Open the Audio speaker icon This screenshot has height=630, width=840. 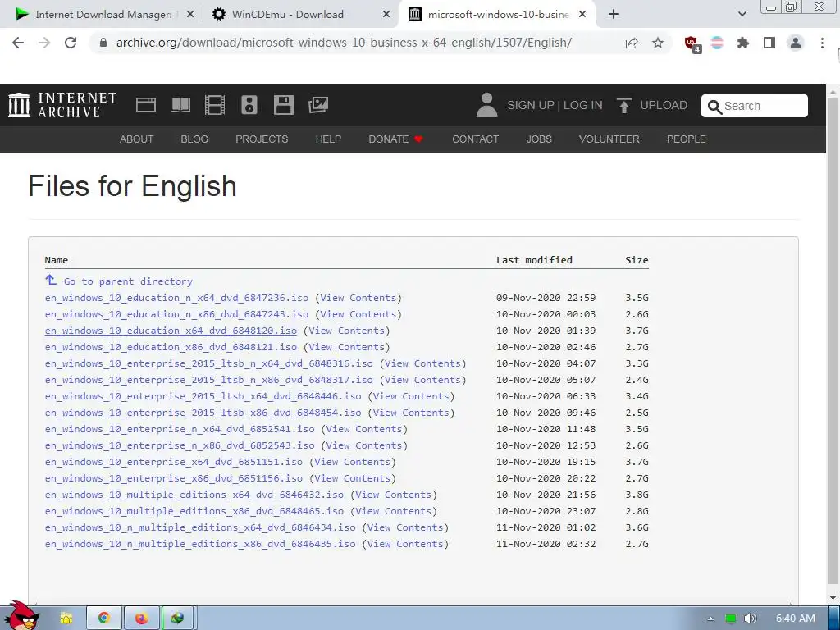click(x=249, y=105)
